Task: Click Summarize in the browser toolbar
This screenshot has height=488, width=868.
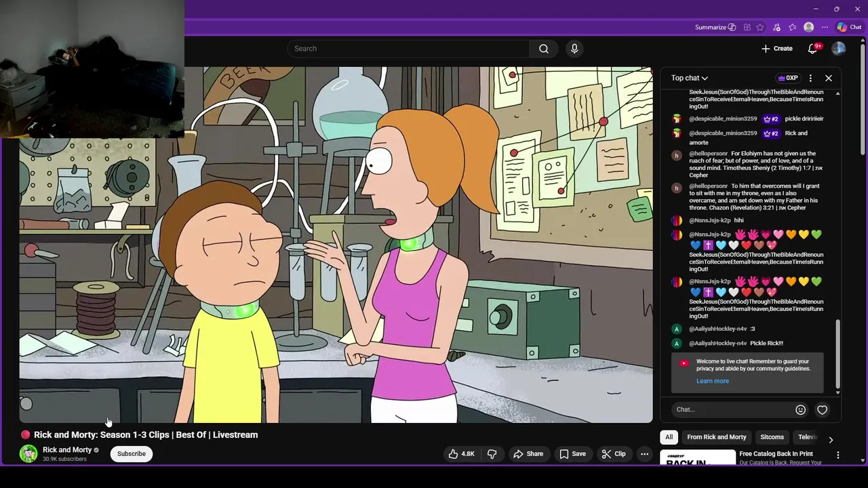Action: [715, 27]
